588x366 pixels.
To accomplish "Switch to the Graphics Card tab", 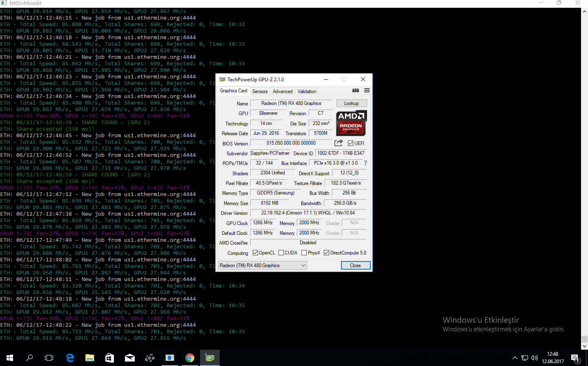I will point(233,91).
